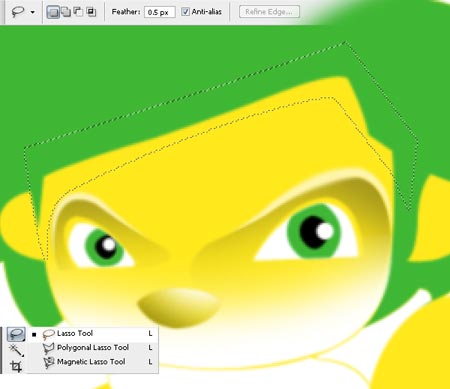Expand the tool preset dropdown arrow
Screen dimensions: 450x389
point(33,12)
